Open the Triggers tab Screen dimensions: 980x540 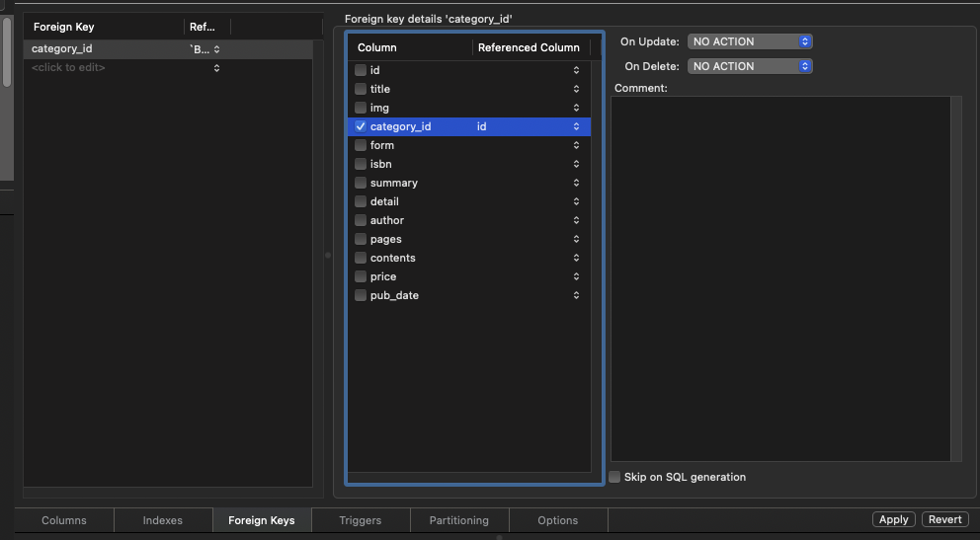[x=360, y=520]
